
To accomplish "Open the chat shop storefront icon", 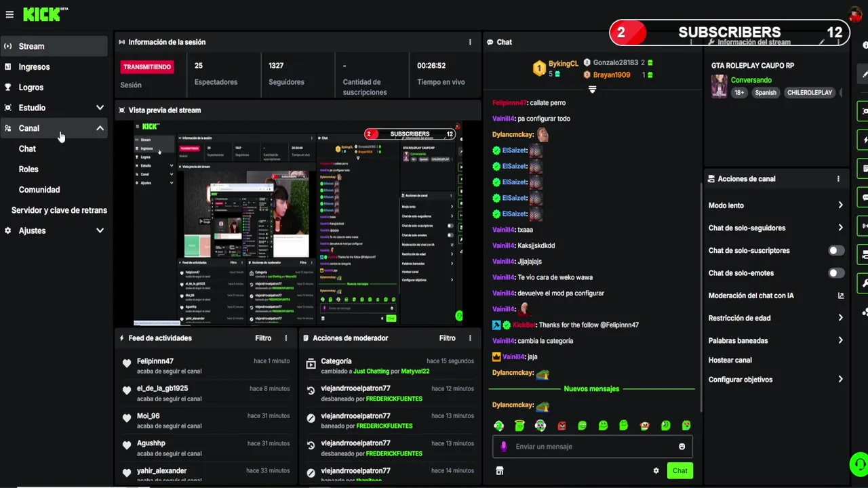I will pyautogui.click(x=500, y=471).
